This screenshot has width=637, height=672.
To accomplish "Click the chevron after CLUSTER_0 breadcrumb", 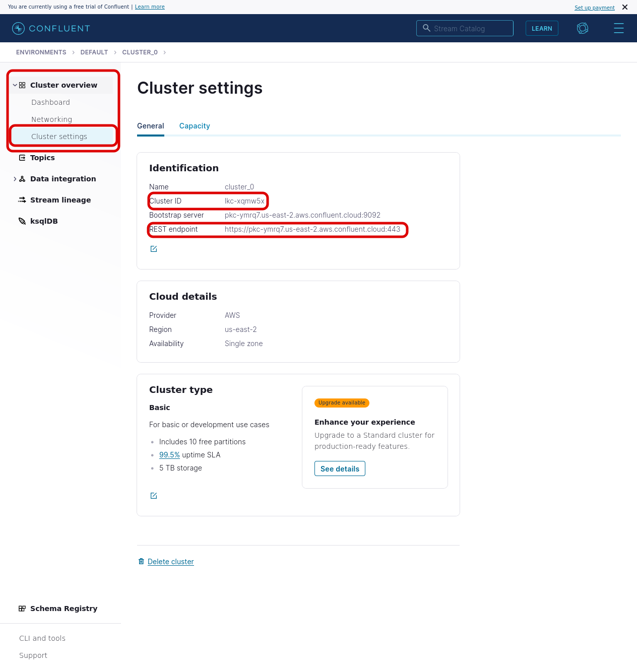I will point(165,52).
